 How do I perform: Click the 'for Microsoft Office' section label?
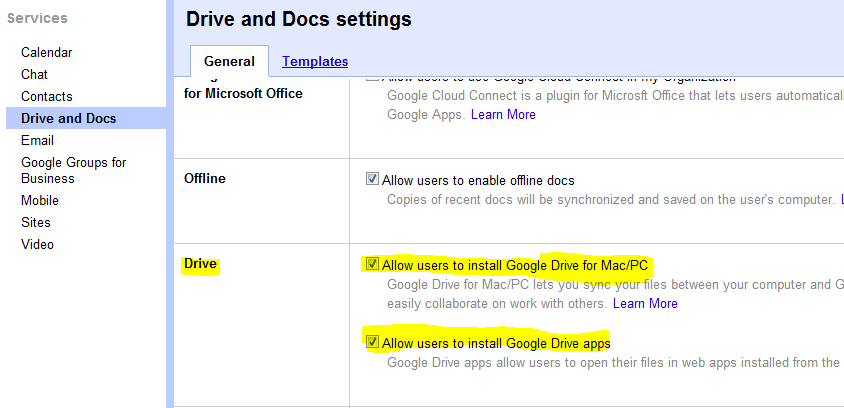(x=243, y=93)
